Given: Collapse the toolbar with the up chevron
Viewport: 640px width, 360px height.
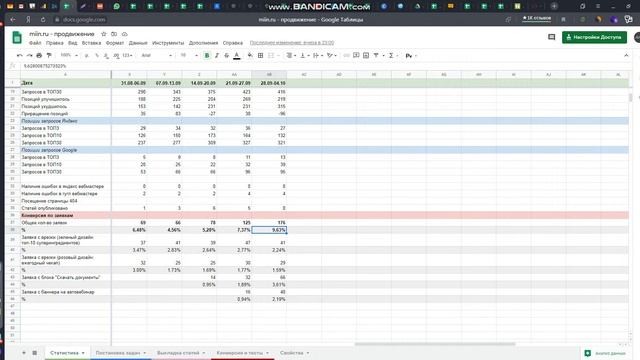Looking at the screenshot, I should coord(626,56).
